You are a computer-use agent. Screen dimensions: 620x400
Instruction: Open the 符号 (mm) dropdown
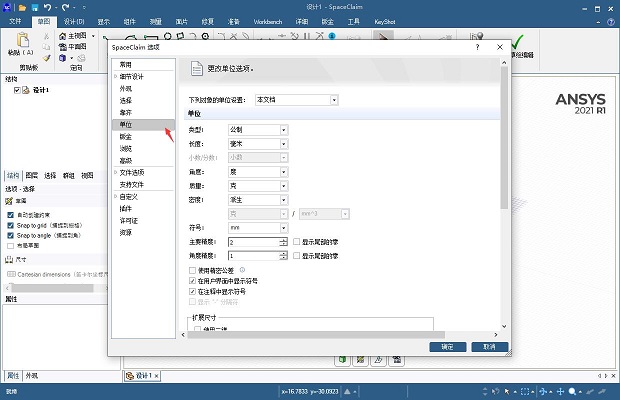click(x=284, y=228)
